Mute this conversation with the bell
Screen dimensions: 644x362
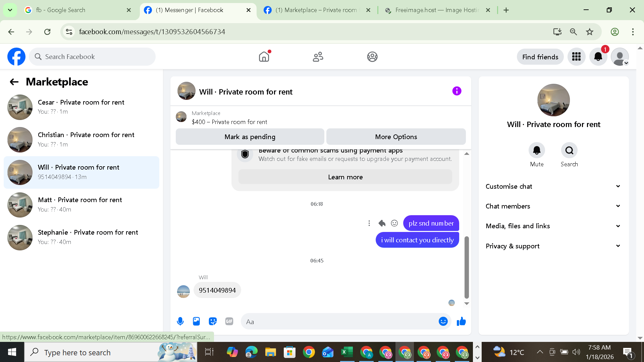(x=537, y=150)
